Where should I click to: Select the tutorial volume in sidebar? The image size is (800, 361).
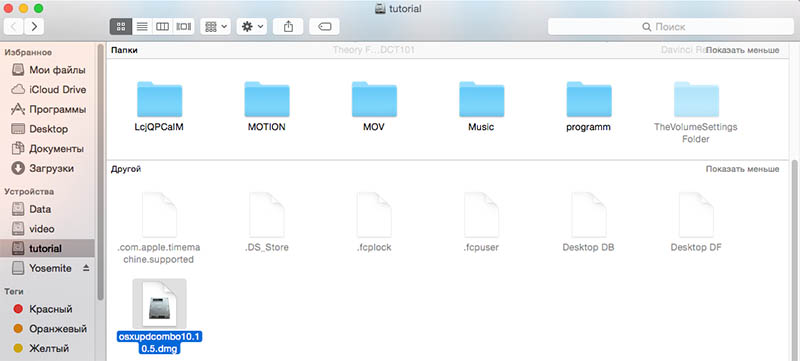pyautogui.click(x=47, y=248)
